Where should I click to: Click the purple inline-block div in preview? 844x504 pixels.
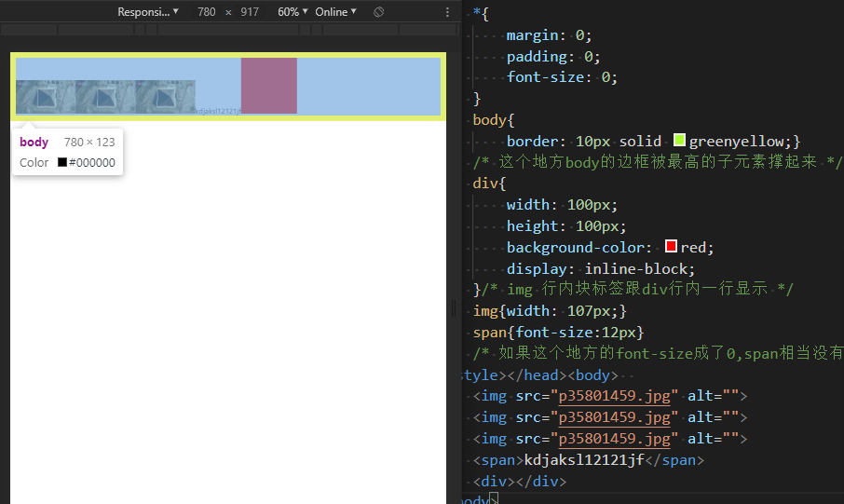pos(269,86)
